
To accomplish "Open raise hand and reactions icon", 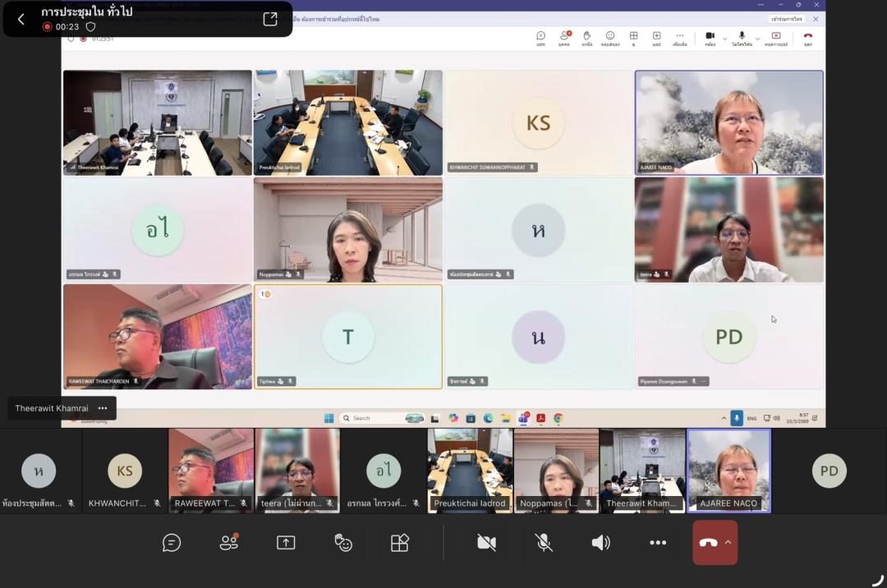I will [x=343, y=543].
